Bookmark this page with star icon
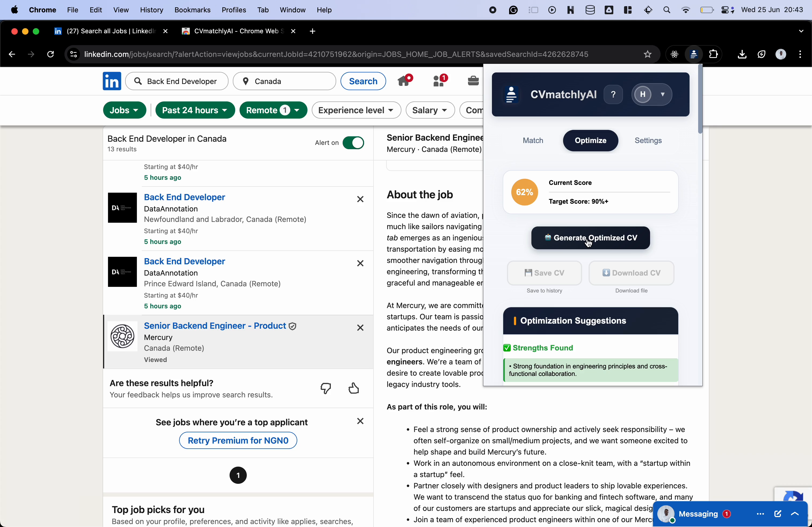 (647, 54)
